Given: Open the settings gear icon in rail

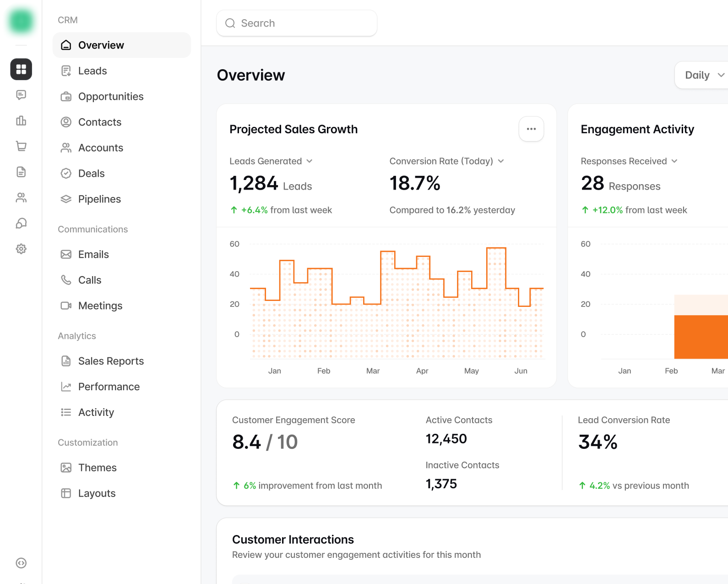Looking at the screenshot, I should 21,249.
